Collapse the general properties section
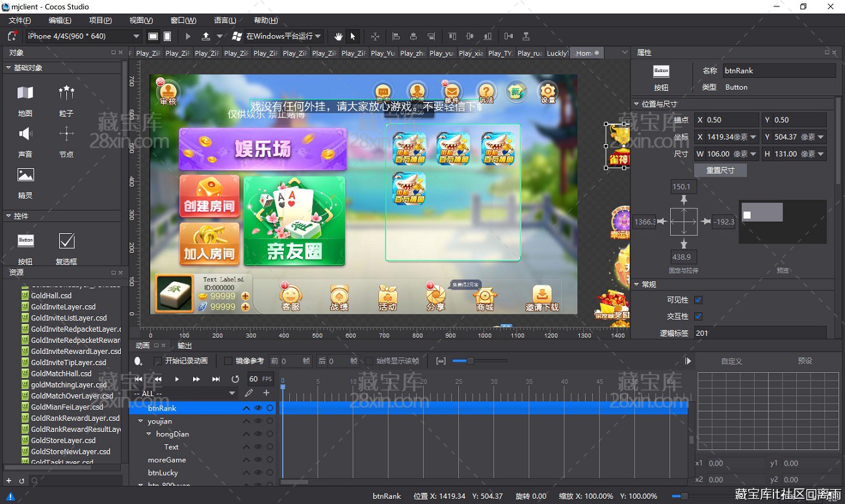This screenshot has height=504, width=845. (636, 284)
